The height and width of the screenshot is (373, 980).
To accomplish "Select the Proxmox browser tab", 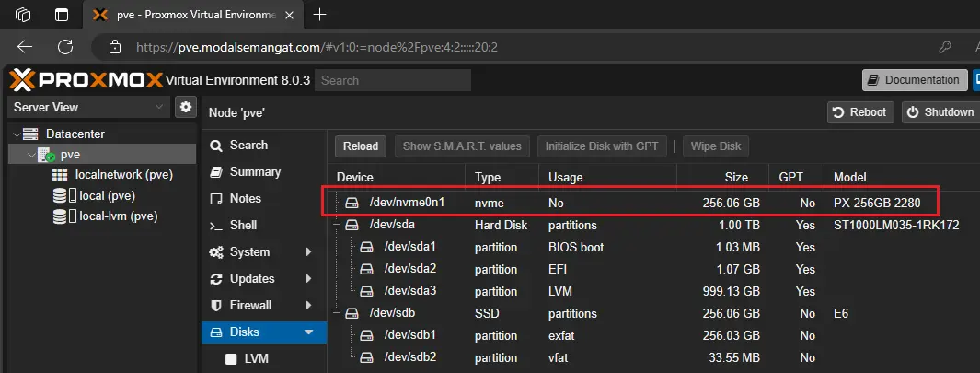I will point(192,15).
